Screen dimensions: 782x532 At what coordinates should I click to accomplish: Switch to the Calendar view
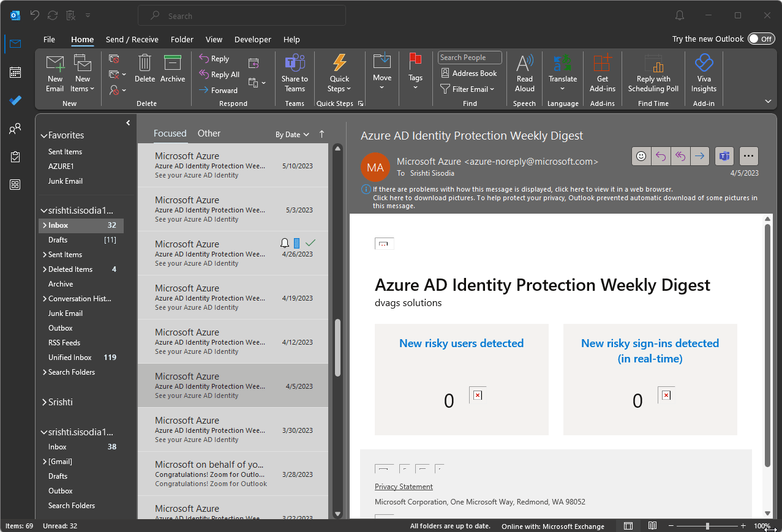pos(15,72)
